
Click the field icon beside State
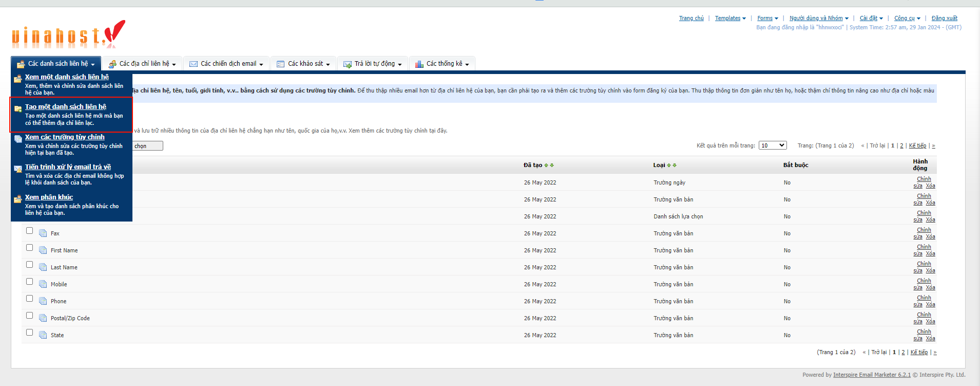coord(43,335)
